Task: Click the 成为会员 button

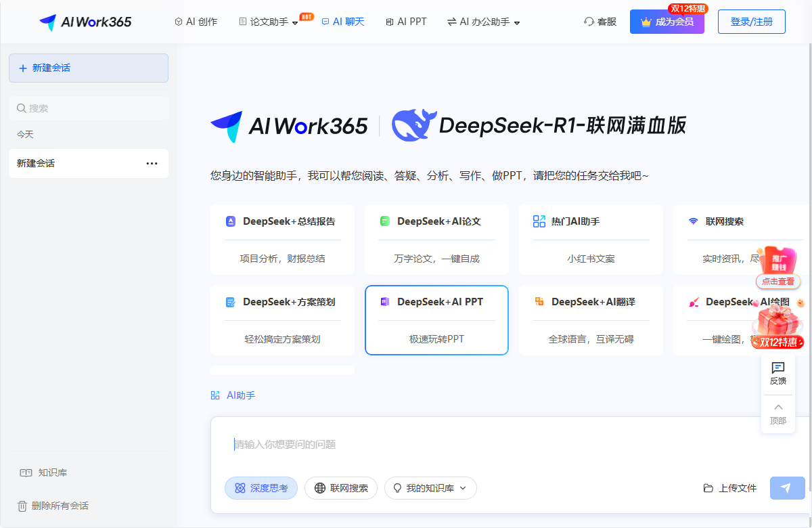Action: [x=667, y=22]
